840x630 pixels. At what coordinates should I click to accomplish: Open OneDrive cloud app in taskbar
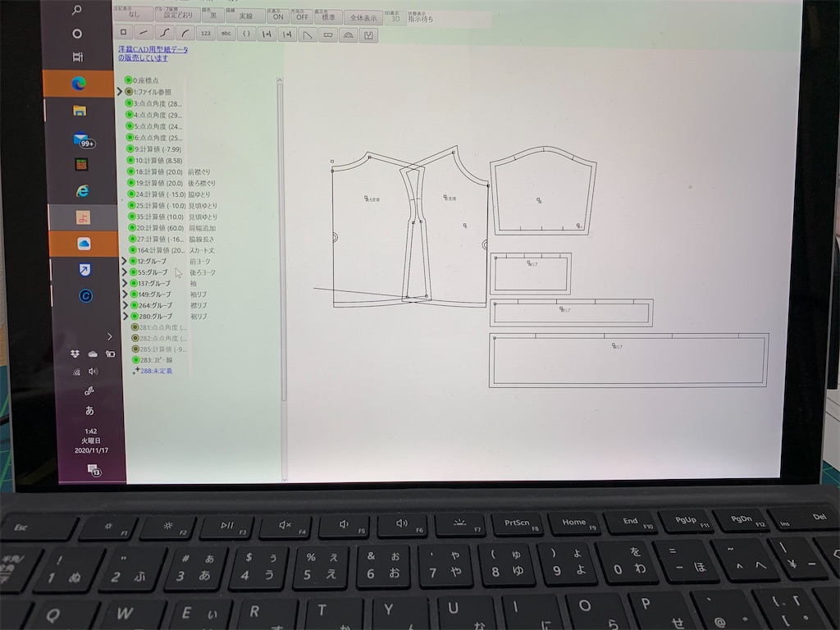coord(84,244)
